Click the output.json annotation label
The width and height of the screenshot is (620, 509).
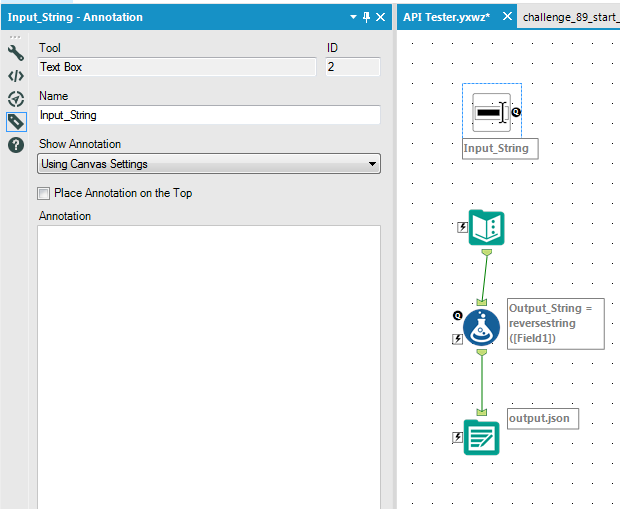coord(543,418)
